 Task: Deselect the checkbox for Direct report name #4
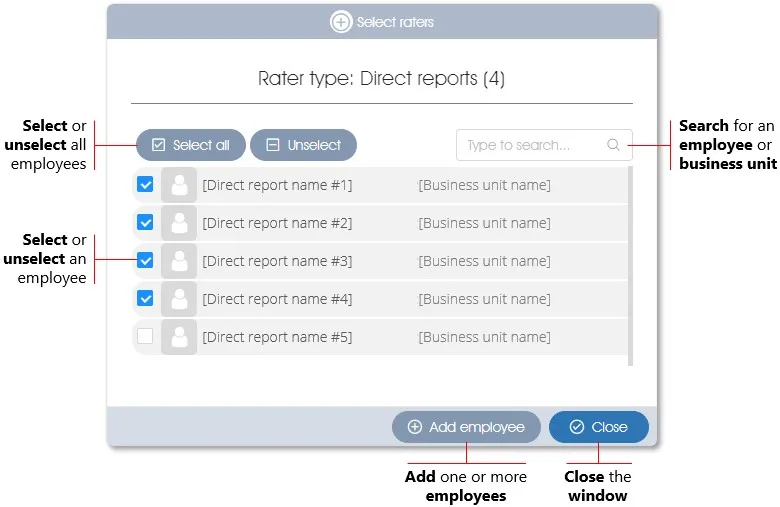pos(145,299)
